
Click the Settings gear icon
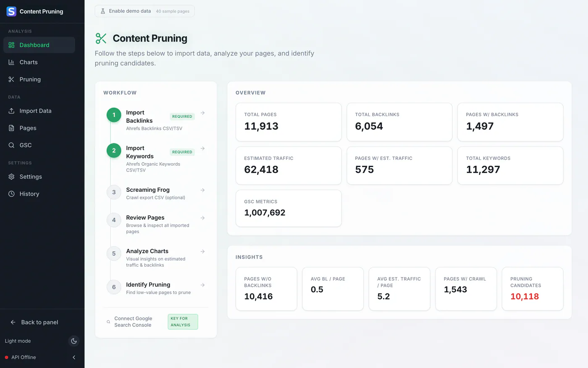(11, 177)
